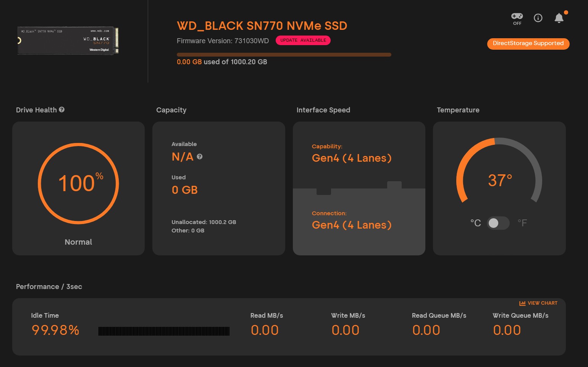
Task: Click the Drive Health help icon
Action: [x=62, y=110]
